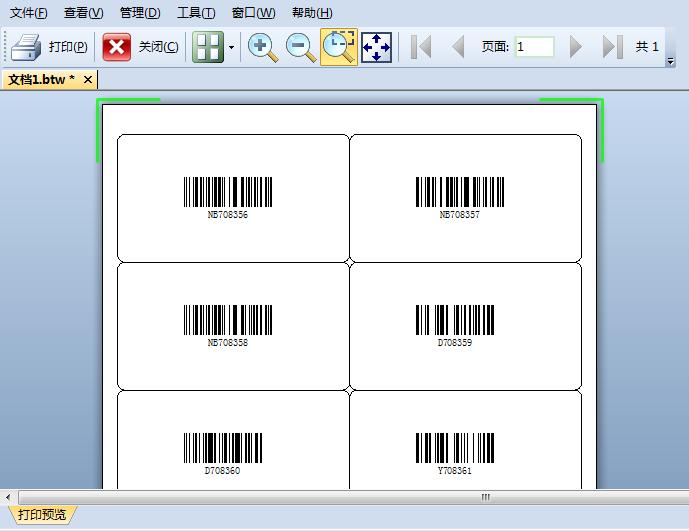The height and width of the screenshot is (531, 689).
Task: Close the 文档1.btw tab
Action: tap(88, 80)
